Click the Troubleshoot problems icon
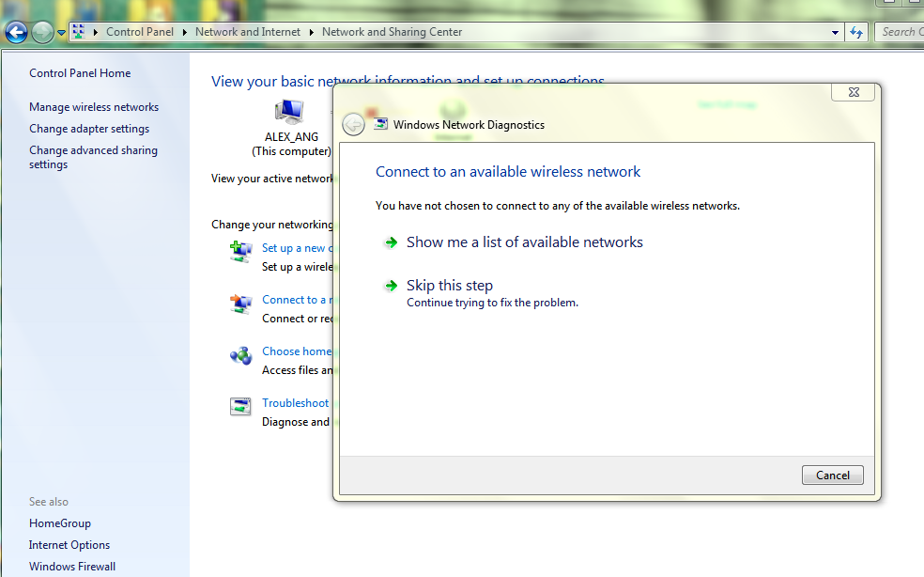The image size is (924, 577). (x=240, y=407)
